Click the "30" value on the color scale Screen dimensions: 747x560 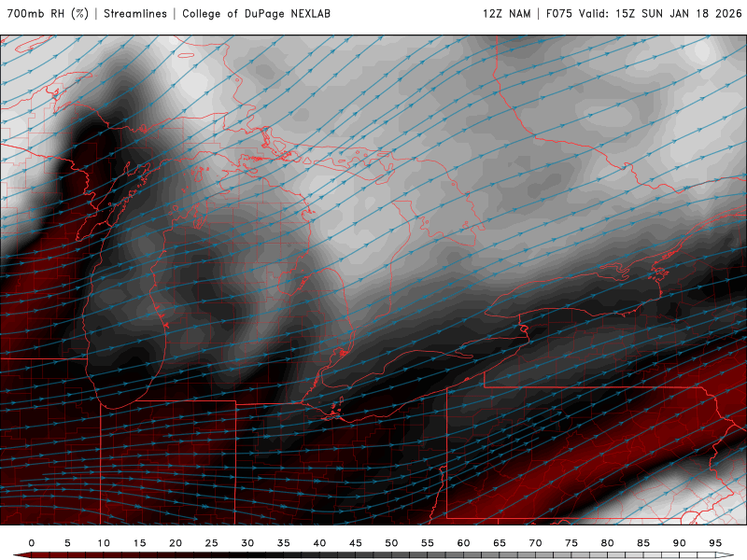247,543
